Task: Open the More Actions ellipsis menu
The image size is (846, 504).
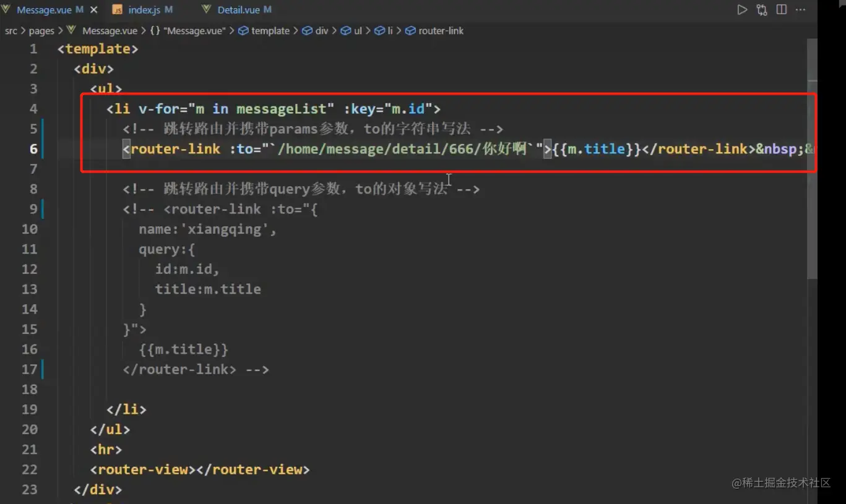Action: (801, 10)
